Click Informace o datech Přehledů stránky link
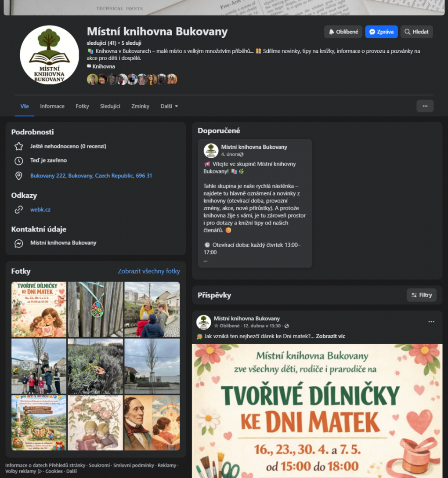The height and width of the screenshot is (478, 448). 45,465
